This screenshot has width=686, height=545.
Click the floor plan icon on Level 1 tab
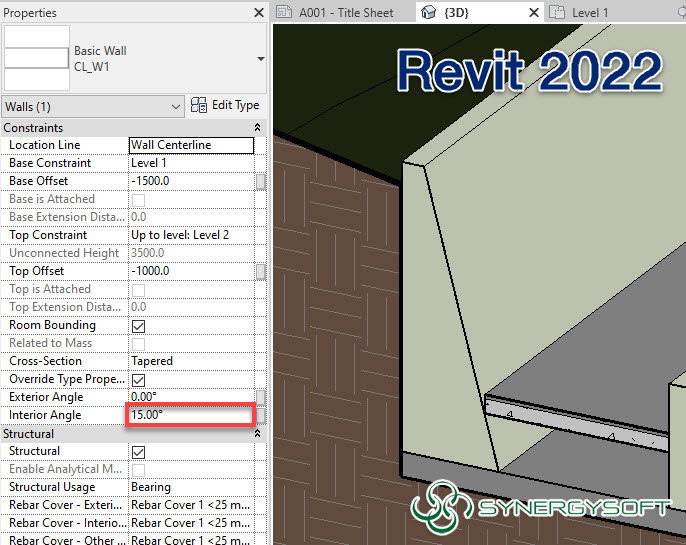(557, 12)
